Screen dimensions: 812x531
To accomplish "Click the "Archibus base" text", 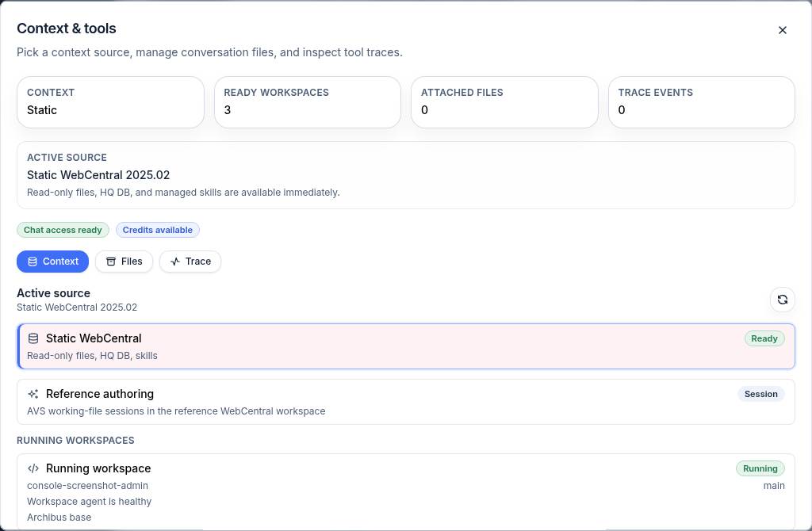I will tap(59, 517).
